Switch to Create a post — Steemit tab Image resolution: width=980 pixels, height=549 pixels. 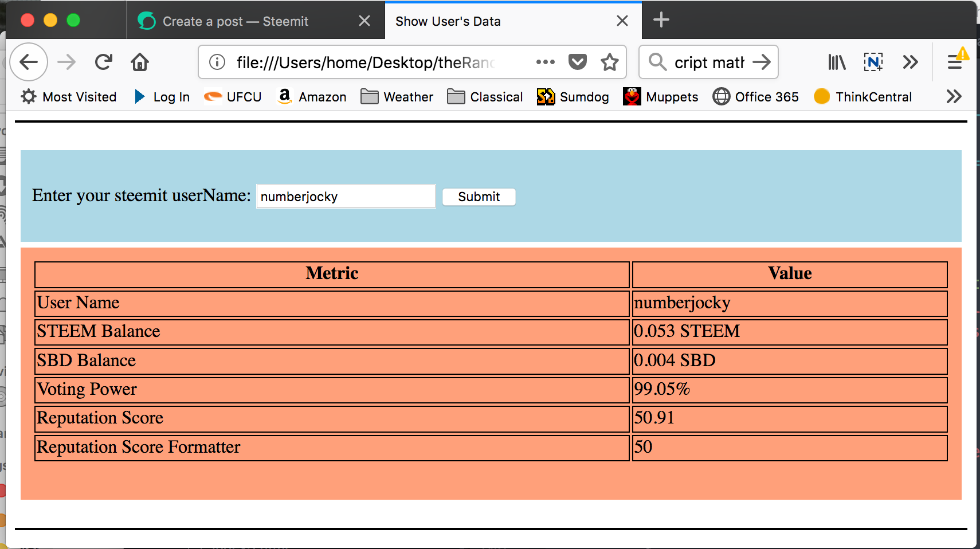(x=256, y=21)
